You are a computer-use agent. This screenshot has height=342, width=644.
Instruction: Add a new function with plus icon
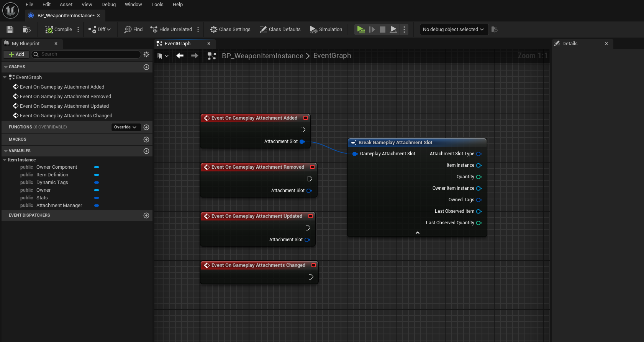coord(146,127)
